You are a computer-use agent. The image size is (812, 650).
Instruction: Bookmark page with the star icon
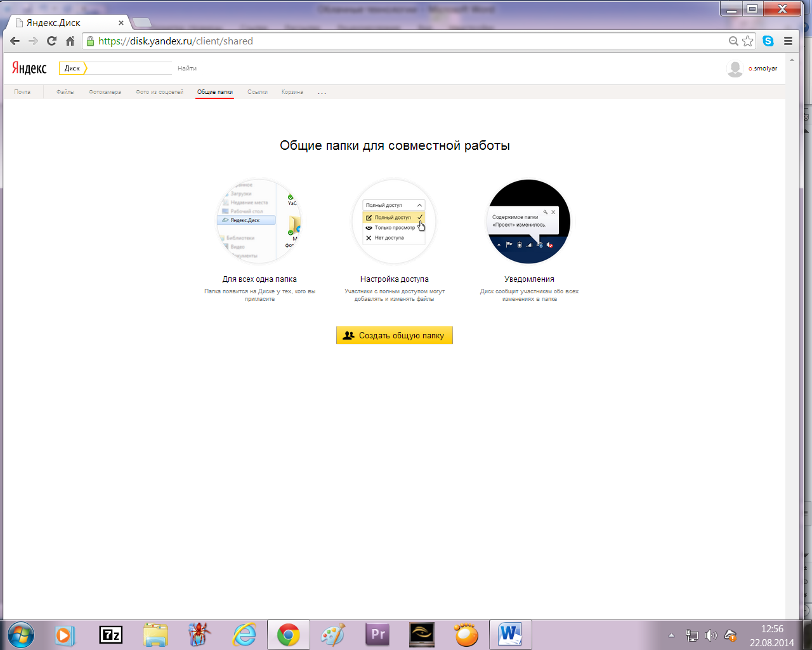(748, 41)
